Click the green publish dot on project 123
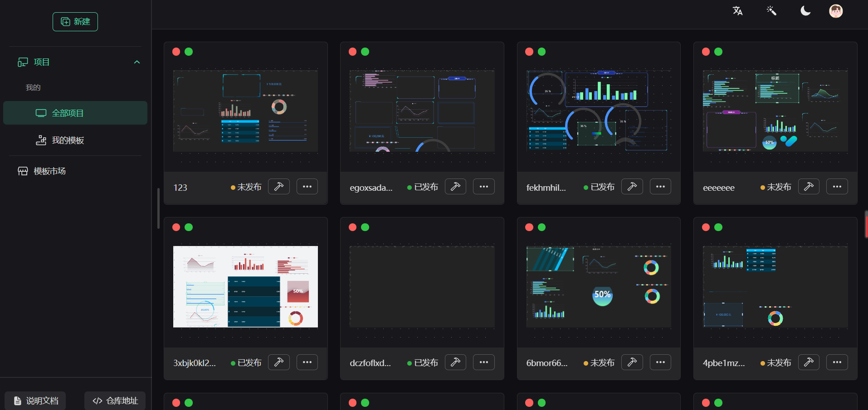Viewport: 868px width, 410px height. 189,52
